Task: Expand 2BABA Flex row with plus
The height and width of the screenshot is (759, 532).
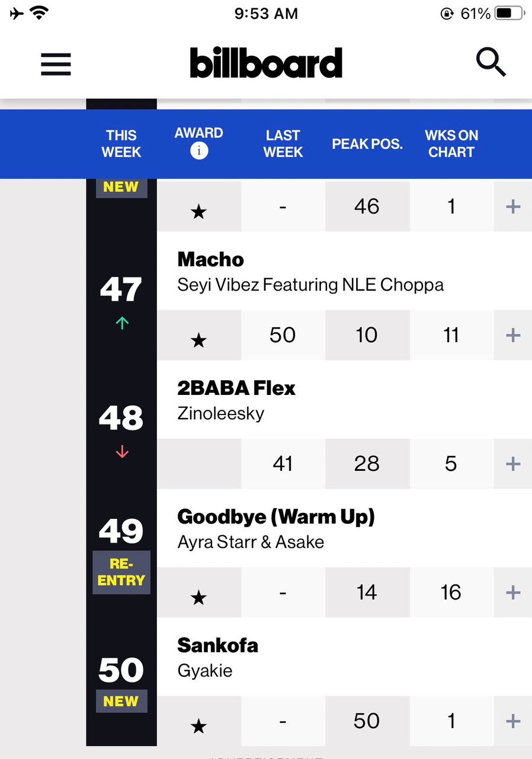Action: [x=513, y=464]
